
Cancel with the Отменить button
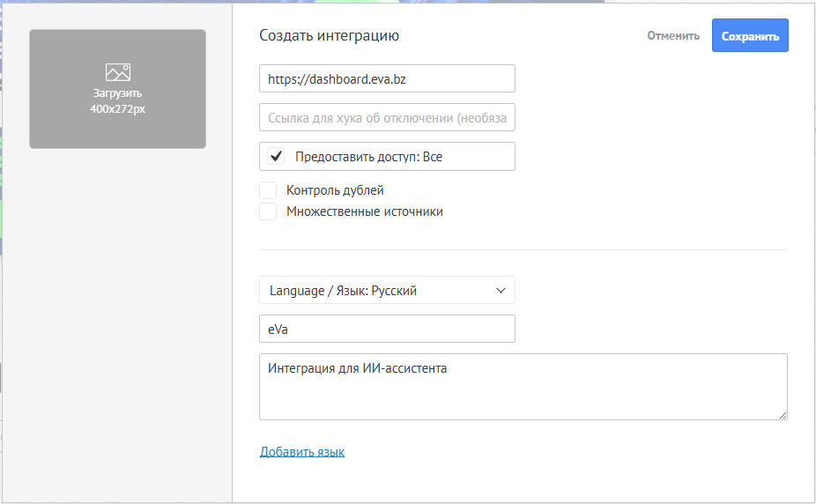[x=673, y=36]
